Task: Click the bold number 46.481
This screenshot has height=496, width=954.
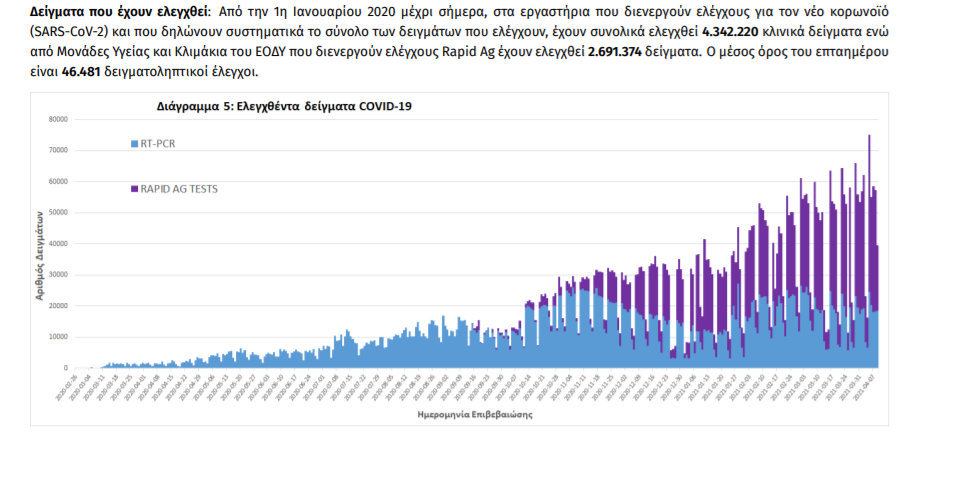Action: (83, 74)
